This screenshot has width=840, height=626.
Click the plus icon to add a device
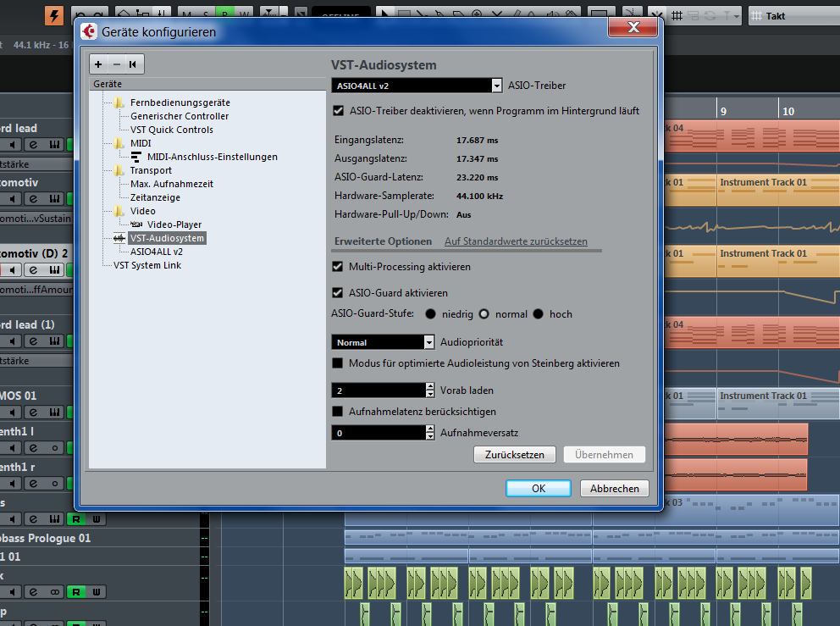(98, 64)
